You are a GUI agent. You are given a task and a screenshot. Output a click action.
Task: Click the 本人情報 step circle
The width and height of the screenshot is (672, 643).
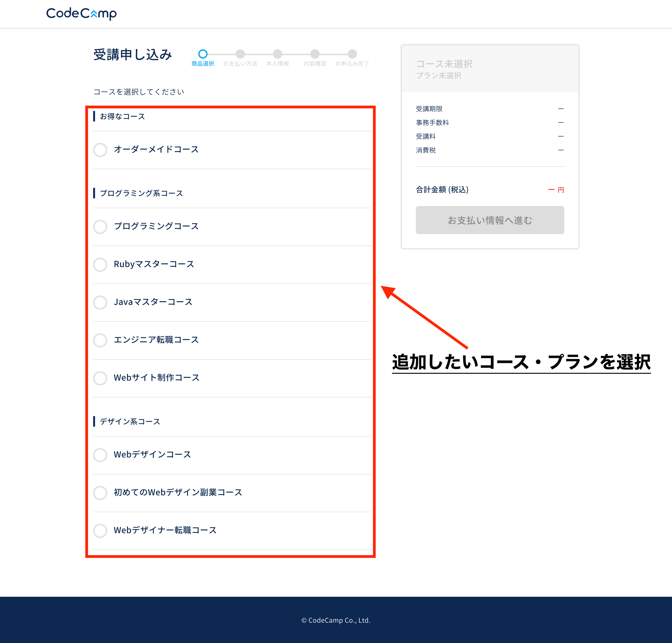(x=277, y=54)
